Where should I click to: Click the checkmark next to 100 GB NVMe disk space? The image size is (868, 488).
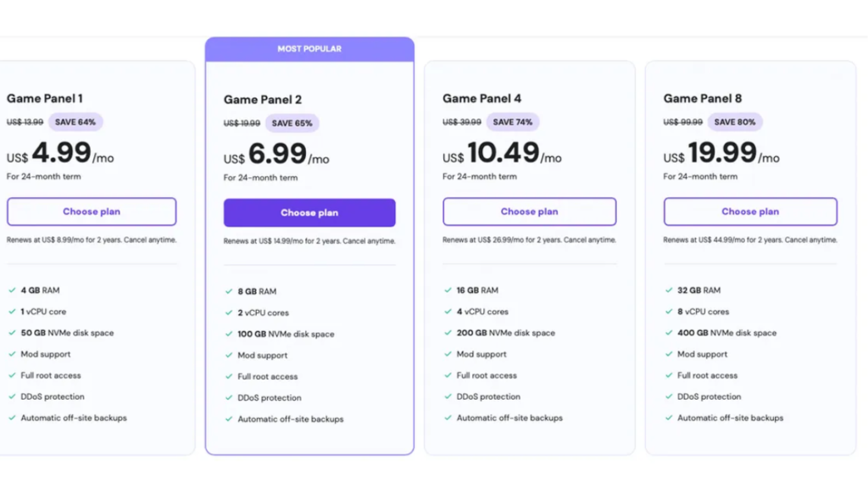pos(229,333)
